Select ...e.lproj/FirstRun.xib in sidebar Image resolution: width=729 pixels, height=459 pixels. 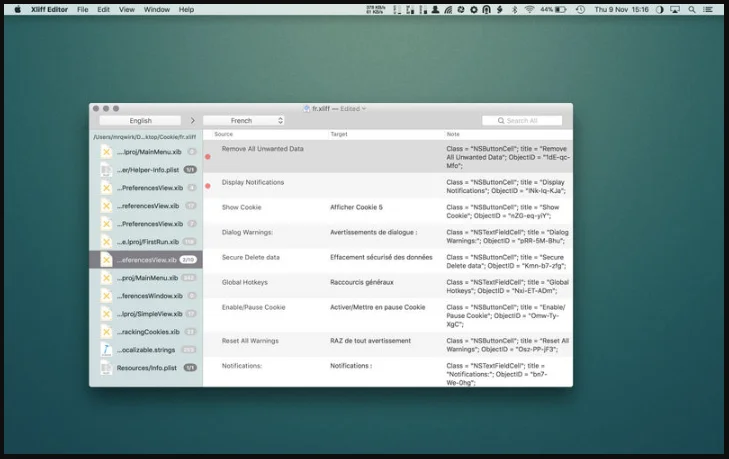pos(146,242)
